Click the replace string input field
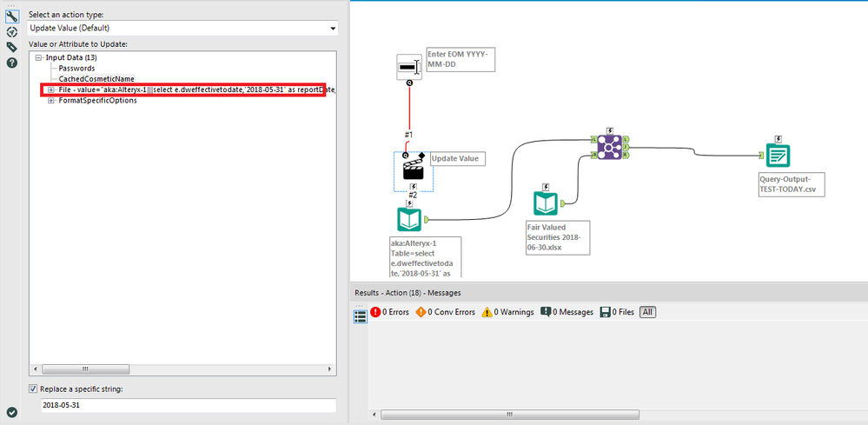The height and width of the screenshot is (425, 868). click(189, 405)
